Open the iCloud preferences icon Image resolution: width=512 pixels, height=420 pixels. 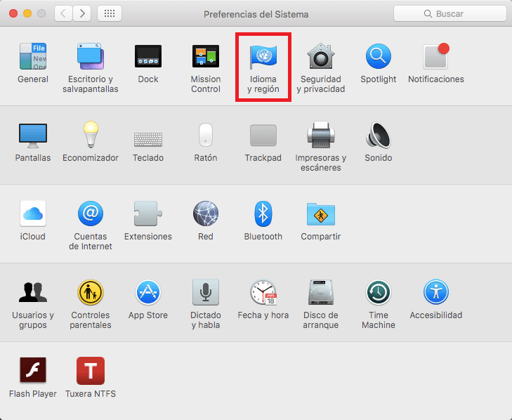point(32,214)
